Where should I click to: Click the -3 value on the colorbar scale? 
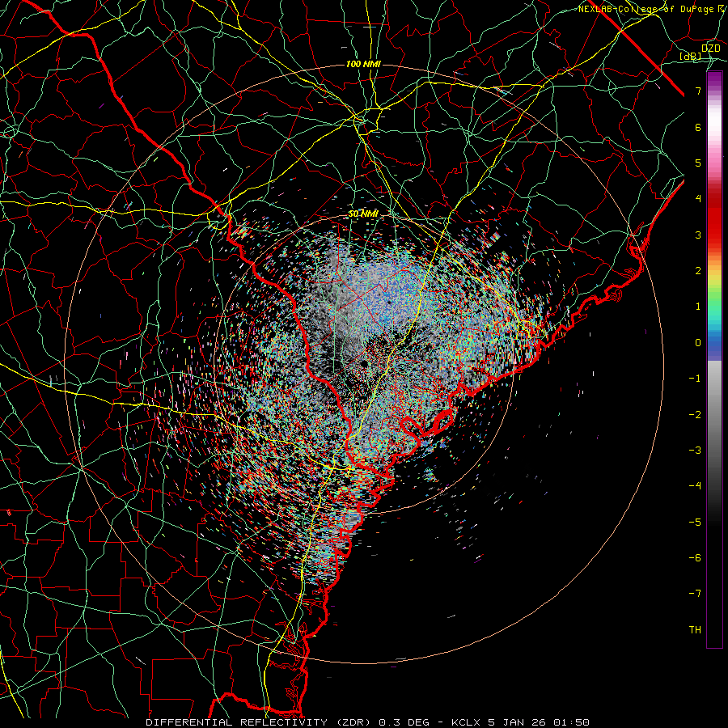pos(695,451)
